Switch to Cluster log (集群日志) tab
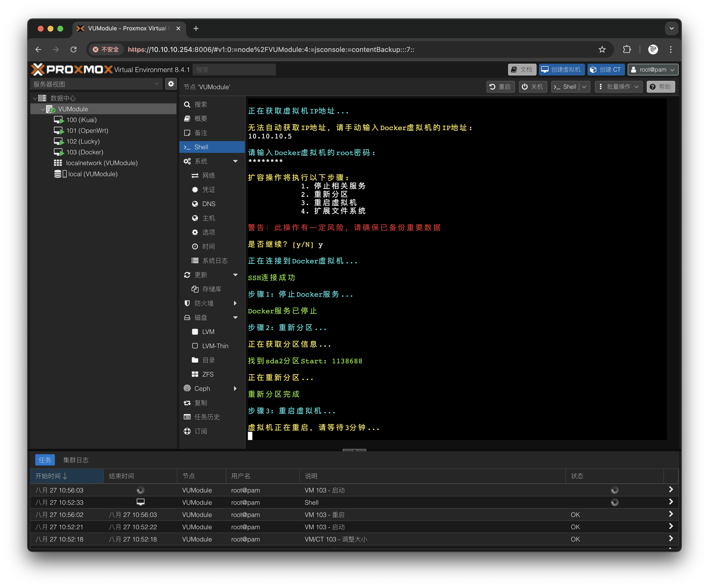The width and height of the screenshot is (709, 588). pyautogui.click(x=76, y=460)
